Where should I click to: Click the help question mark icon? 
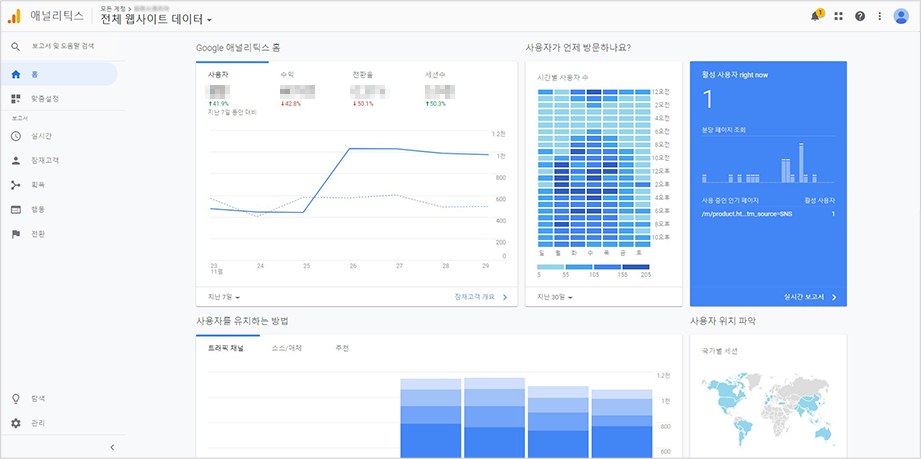click(860, 16)
